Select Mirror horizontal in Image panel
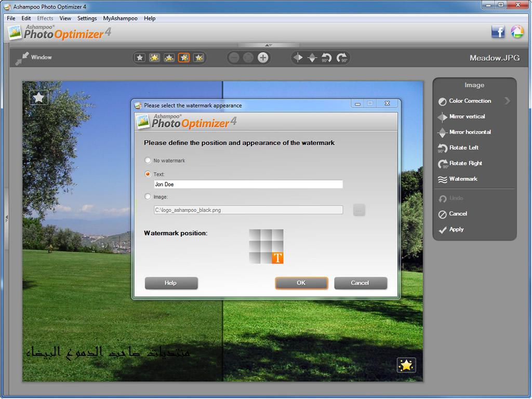Screen dimensions: 532x399 coord(470,132)
